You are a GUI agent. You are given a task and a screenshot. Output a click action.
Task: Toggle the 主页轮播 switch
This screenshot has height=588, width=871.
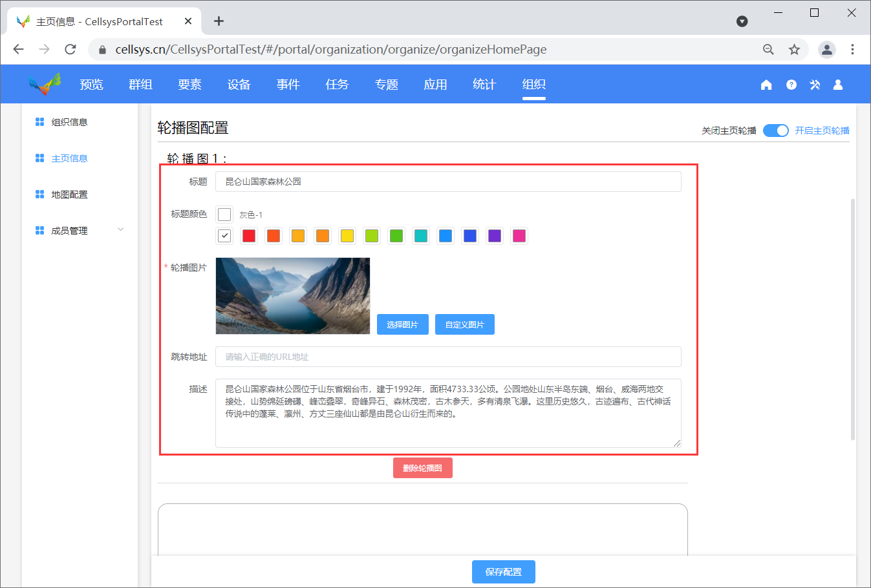coord(775,131)
